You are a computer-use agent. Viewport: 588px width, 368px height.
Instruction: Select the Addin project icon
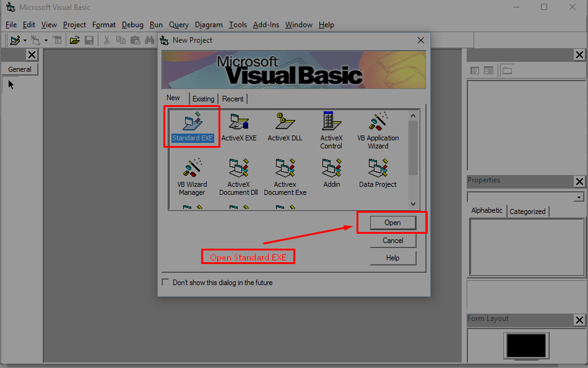click(x=332, y=173)
